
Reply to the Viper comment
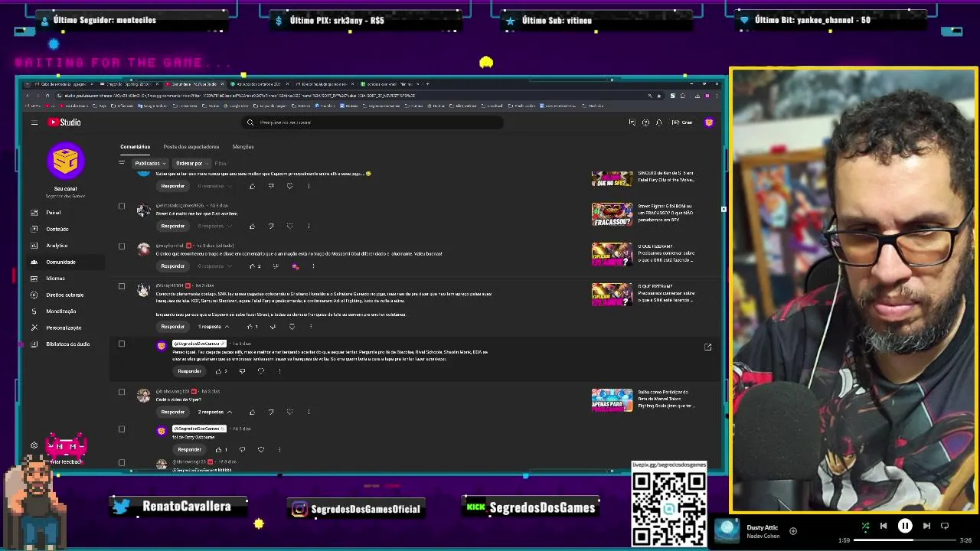pyautogui.click(x=173, y=412)
